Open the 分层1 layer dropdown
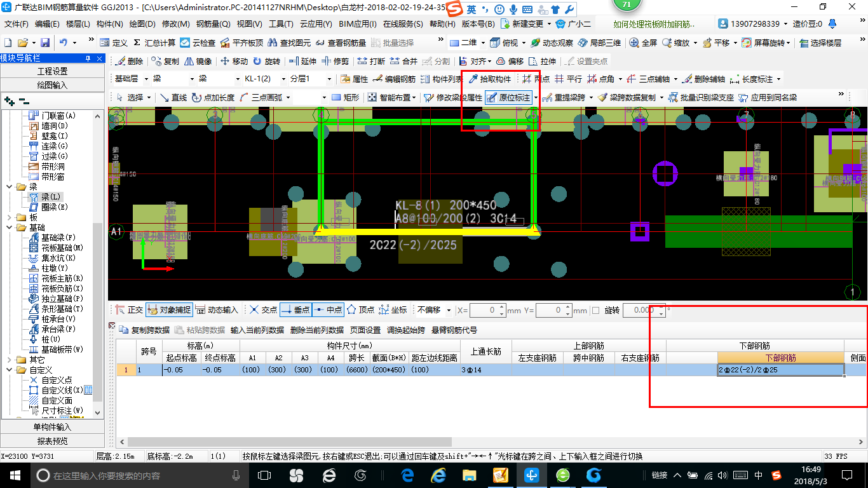The height and width of the screenshot is (488, 868). coord(329,79)
